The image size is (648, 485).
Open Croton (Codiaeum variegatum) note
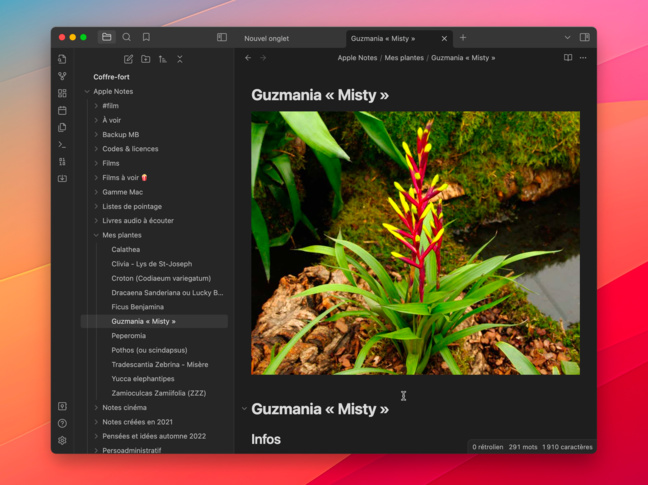click(163, 278)
